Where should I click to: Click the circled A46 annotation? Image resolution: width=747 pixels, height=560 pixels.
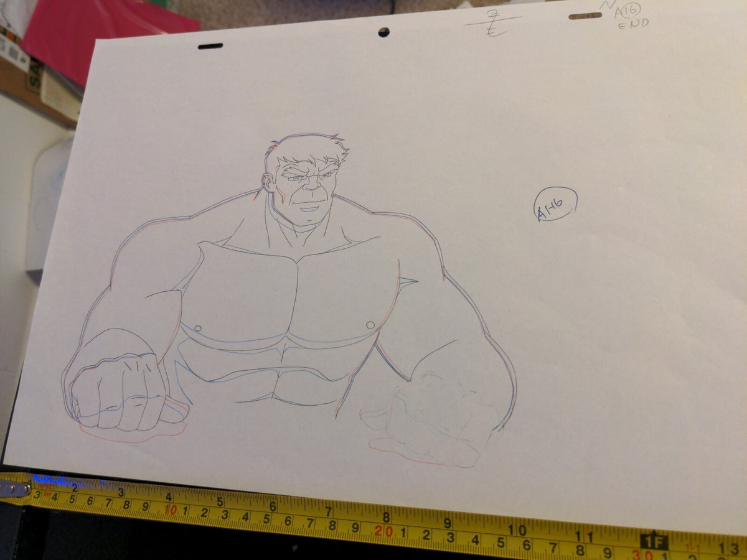[x=556, y=205]
